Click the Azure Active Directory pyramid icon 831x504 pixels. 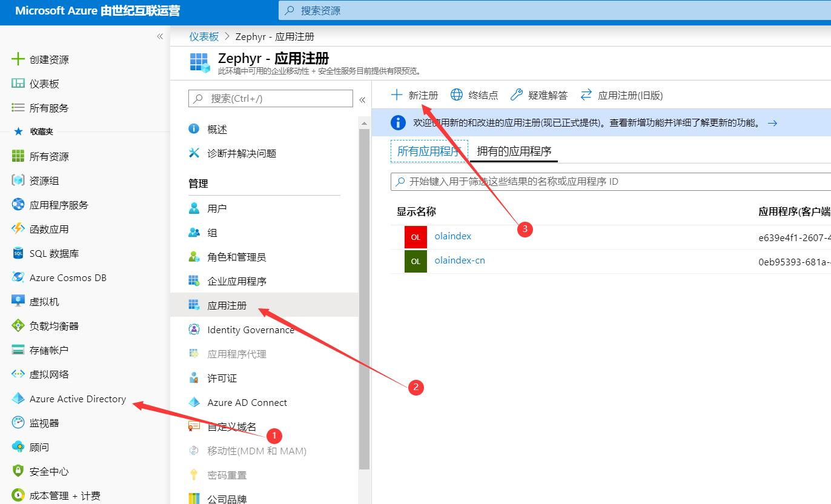18,399
